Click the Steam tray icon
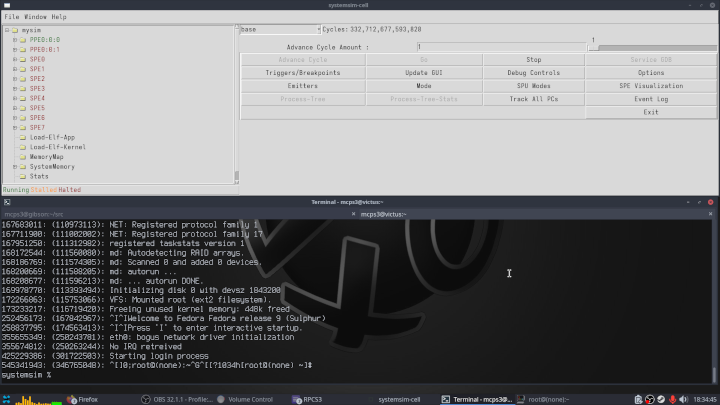Viewport: 720px width, 405px height. point(661,399)
